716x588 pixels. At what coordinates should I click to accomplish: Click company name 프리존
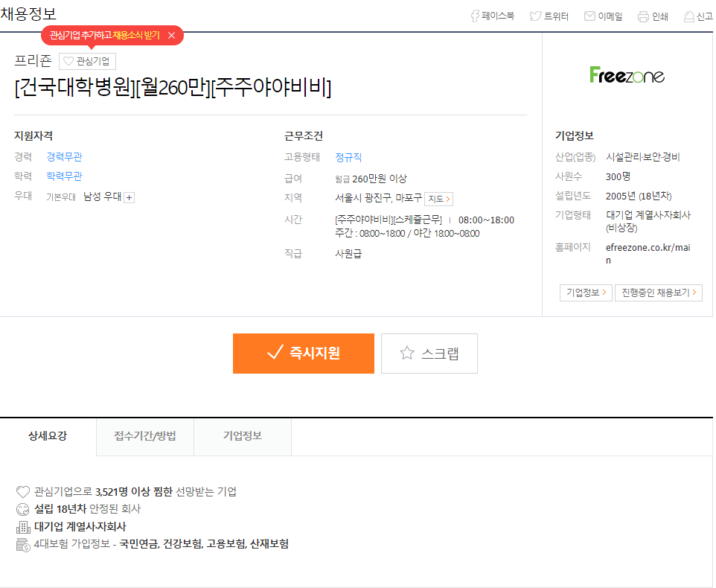[x=33, y=61]
